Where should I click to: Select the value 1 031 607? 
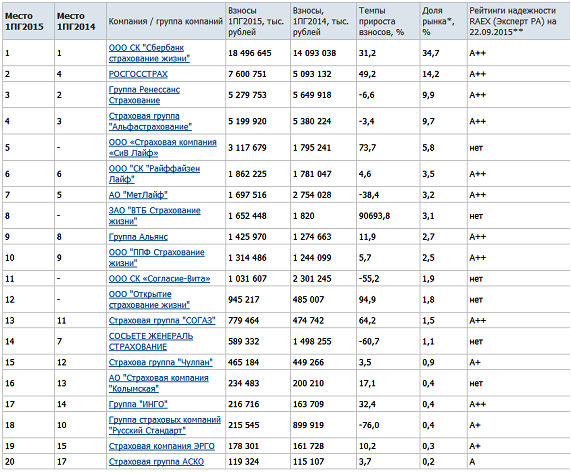[247, 279]
